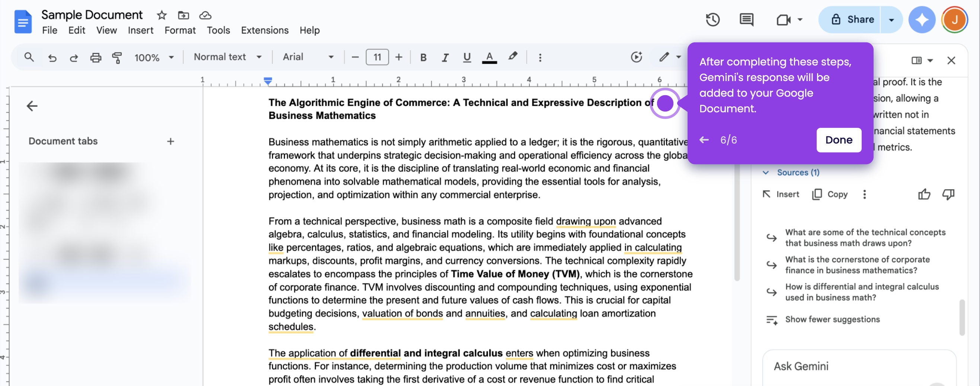Give thumbs down feedback
Viewport: 980px width, 386px height.
(x=948, y=194)
